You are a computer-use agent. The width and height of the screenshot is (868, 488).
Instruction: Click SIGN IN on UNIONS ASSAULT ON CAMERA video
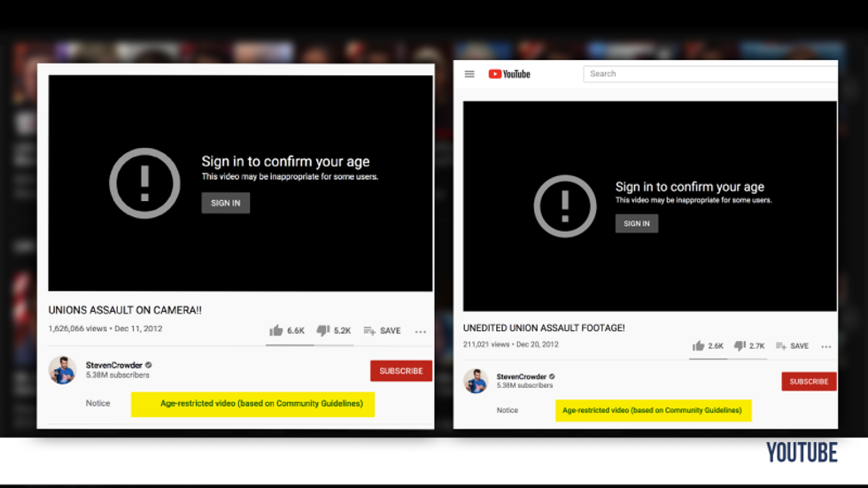click(225, 203)
